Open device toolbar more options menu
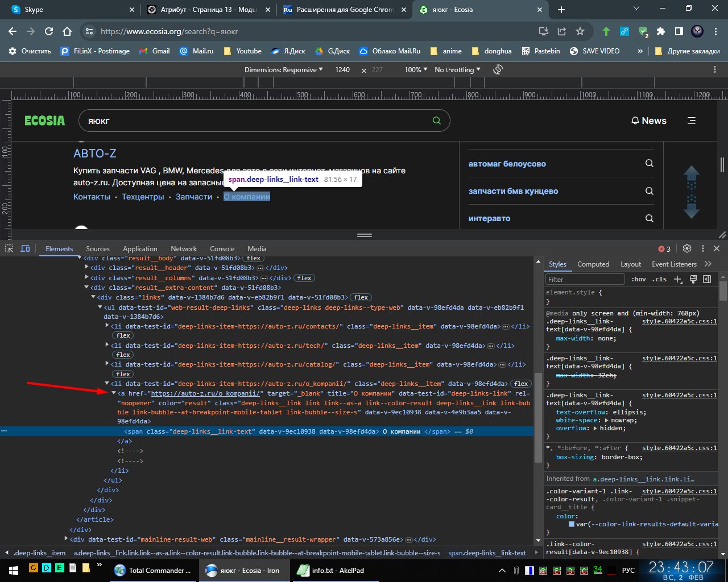The height and width of the screenshot is (582, 728). click(x=715, y=69)
